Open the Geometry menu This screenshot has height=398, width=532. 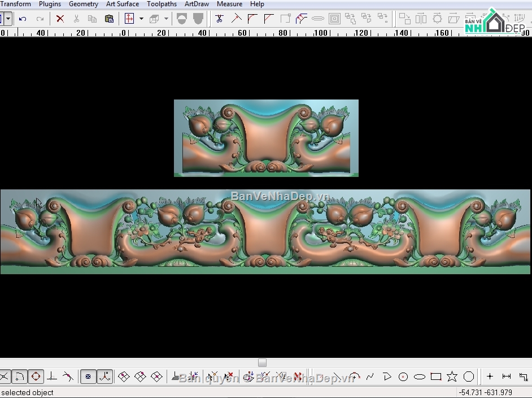tap(83, 4)
